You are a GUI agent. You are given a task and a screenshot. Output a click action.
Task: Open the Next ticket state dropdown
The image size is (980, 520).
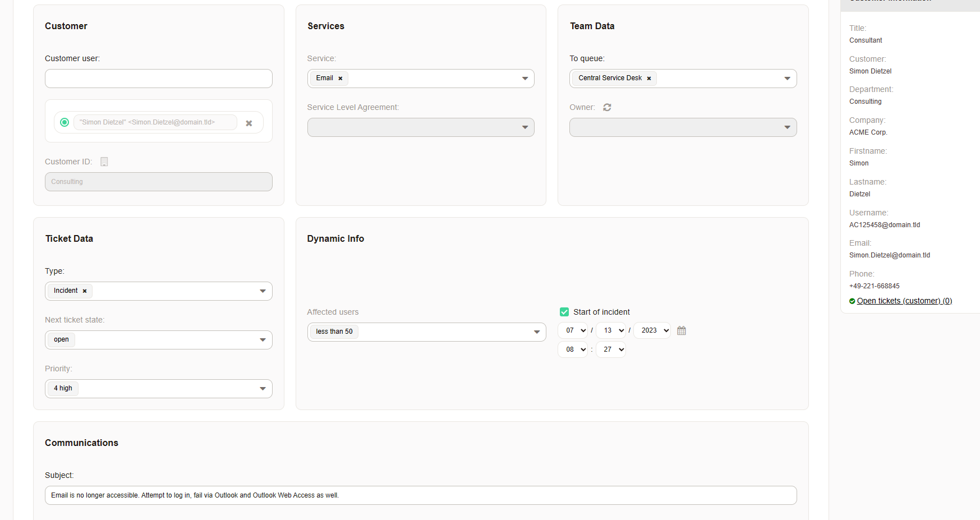pos(158,340)
